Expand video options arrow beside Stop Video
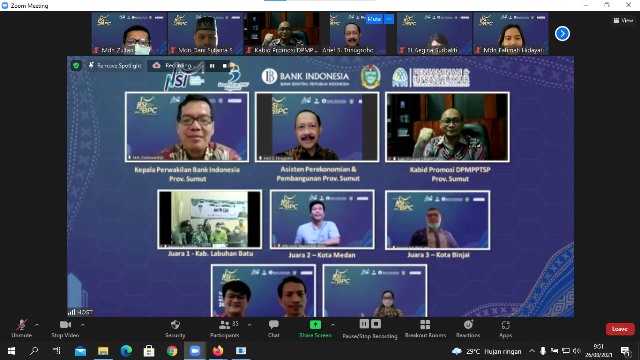This screenshot has height=360, width=640. tap(83, 325)
